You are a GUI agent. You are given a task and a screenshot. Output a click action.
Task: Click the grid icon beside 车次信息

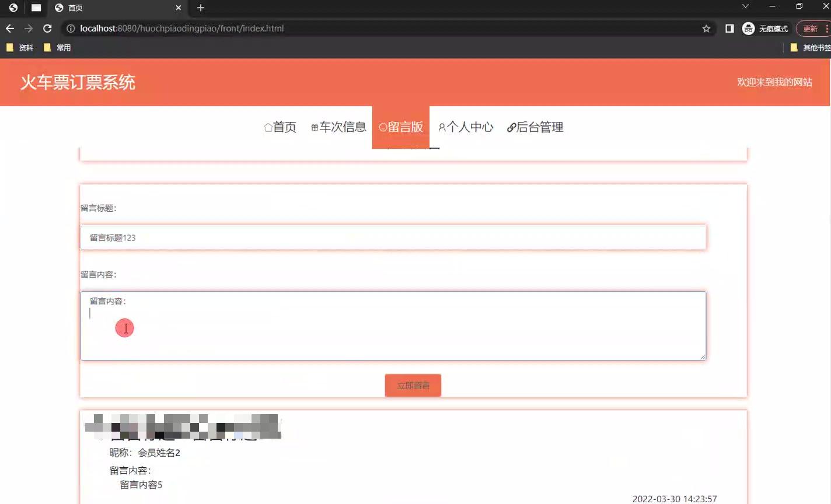coord(314,127)
